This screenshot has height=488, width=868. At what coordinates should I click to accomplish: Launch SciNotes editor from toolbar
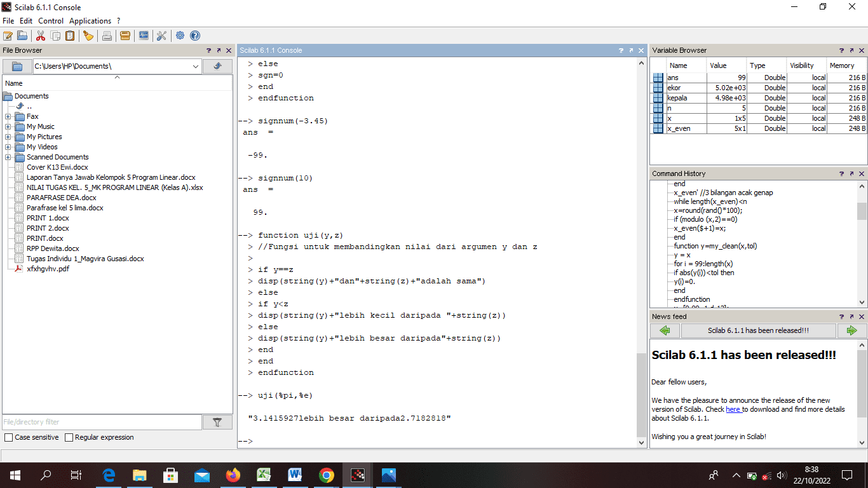point(8,36)
